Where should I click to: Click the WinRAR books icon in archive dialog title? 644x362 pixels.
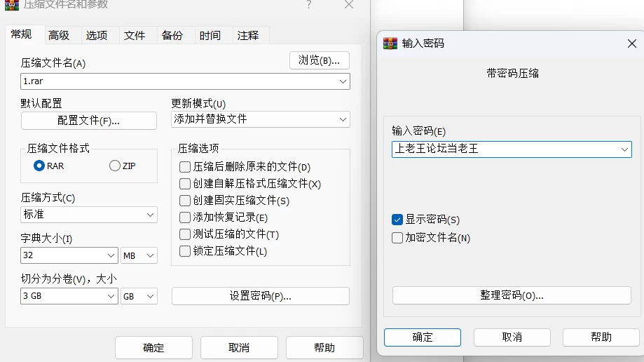(11, 5)
